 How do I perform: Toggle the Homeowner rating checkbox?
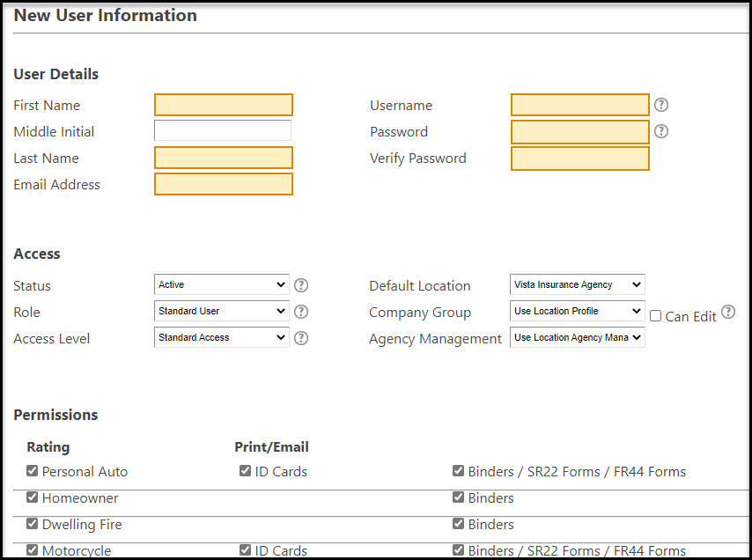[33, 497]
